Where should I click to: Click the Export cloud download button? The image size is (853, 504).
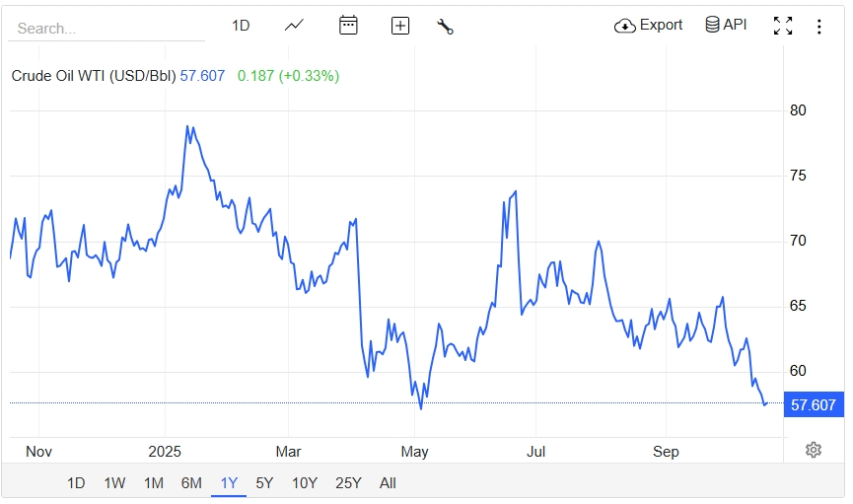[648, 26]
